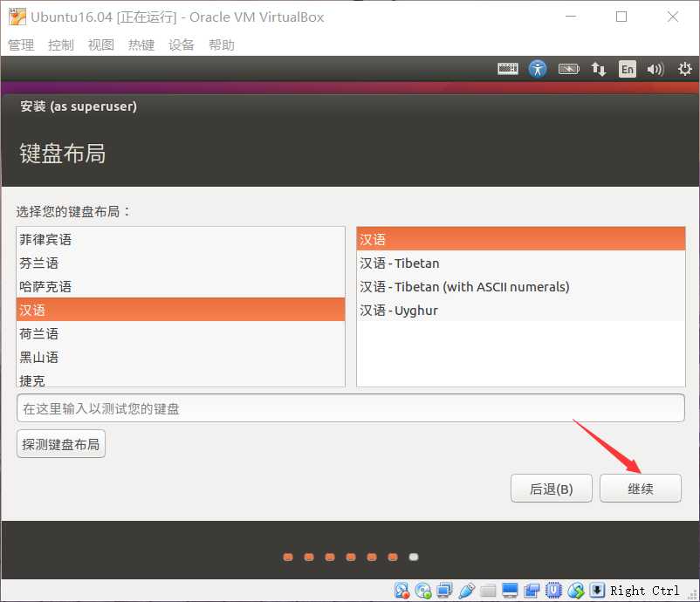Open the onscreen keyboard indicator in Ubuntu panel
Screen dimensions: 700x602
point(508,69)
